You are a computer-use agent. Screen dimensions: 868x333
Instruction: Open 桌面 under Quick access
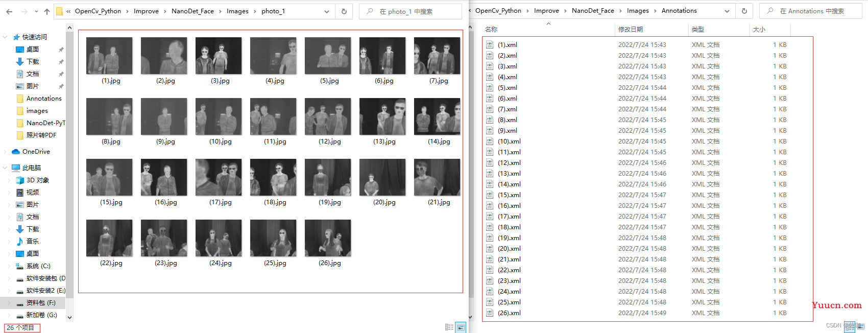click(33, 50)
